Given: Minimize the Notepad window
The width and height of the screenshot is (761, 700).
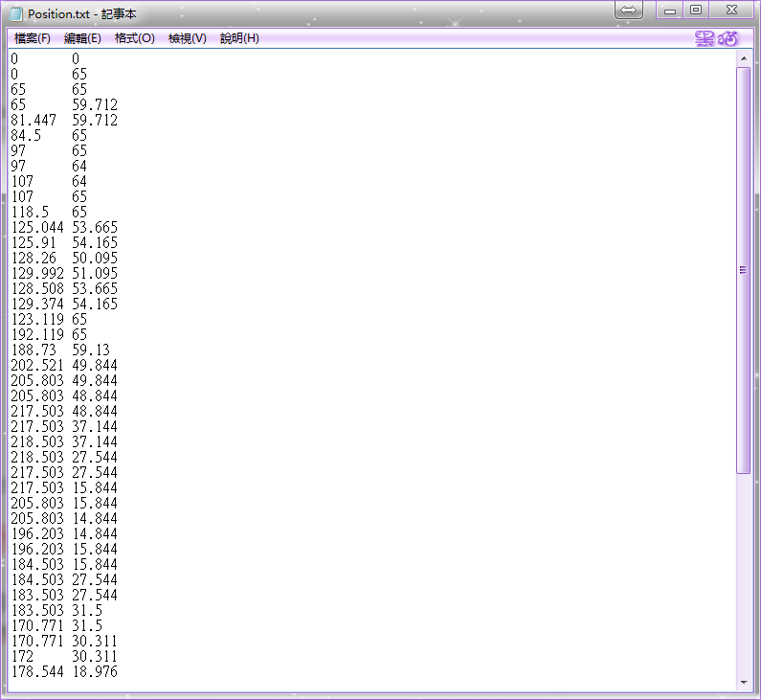Looking at the screenshot, I should (x=670, y=11).
